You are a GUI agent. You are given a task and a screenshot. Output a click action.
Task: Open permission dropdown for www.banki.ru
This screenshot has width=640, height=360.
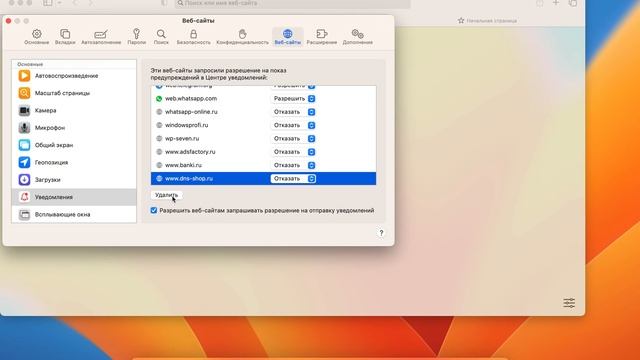(x=293, y=165)
